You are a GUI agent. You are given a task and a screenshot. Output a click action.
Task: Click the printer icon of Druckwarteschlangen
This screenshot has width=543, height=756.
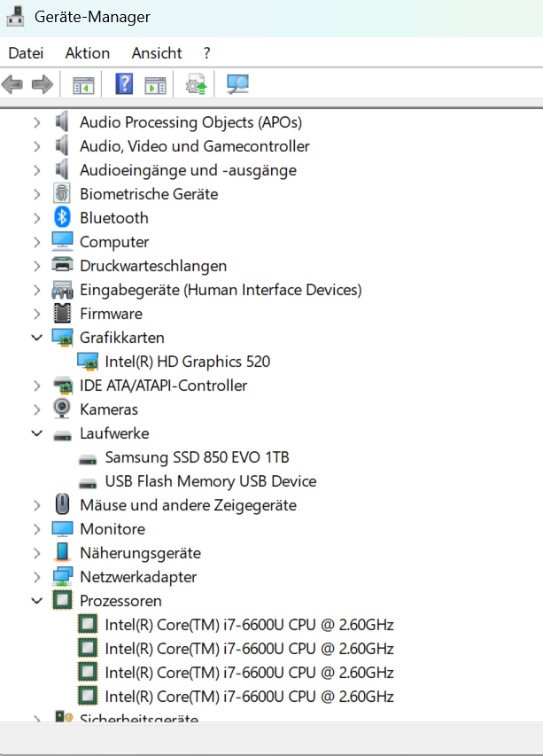point(62,265)
